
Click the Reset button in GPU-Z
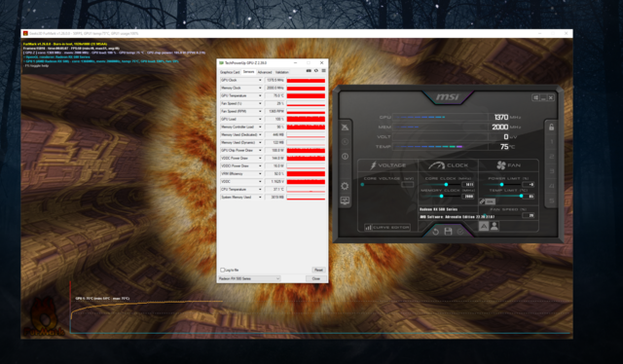318,270
